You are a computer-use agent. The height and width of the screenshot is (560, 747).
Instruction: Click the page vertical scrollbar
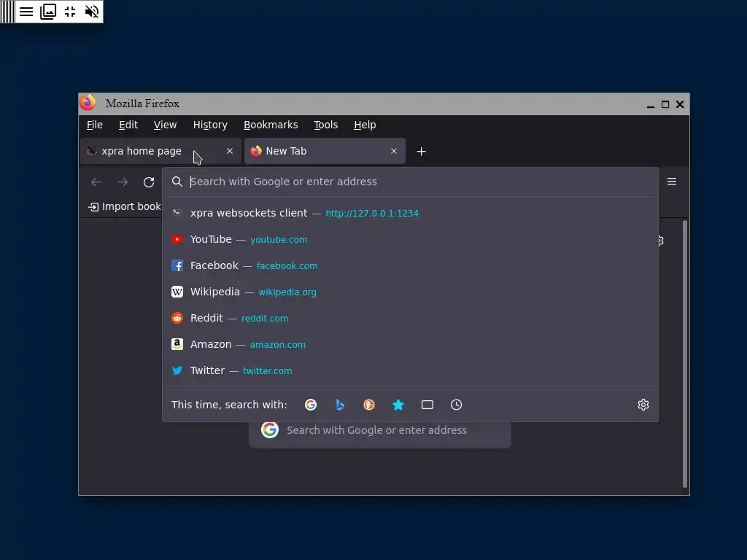click(x=685, y=354)
